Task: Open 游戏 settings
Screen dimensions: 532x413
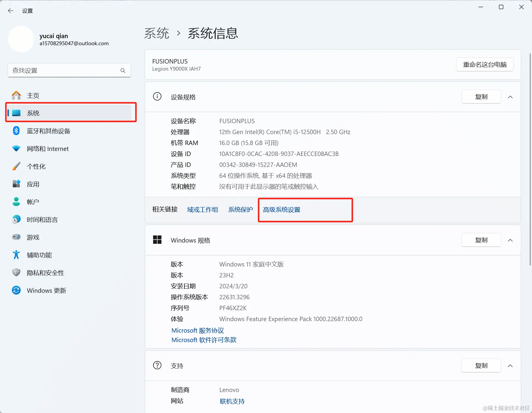Action: 69,237
